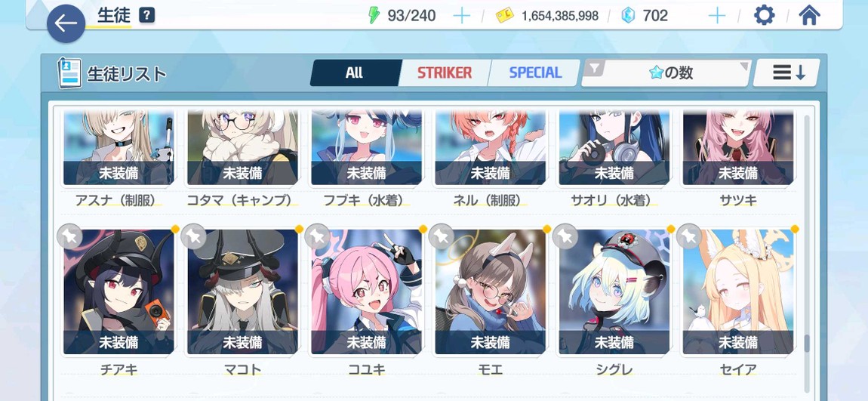Toggle the pin on コユキ's card
Image resolution: width=868 pixels, height=401 pixels.
318,237
